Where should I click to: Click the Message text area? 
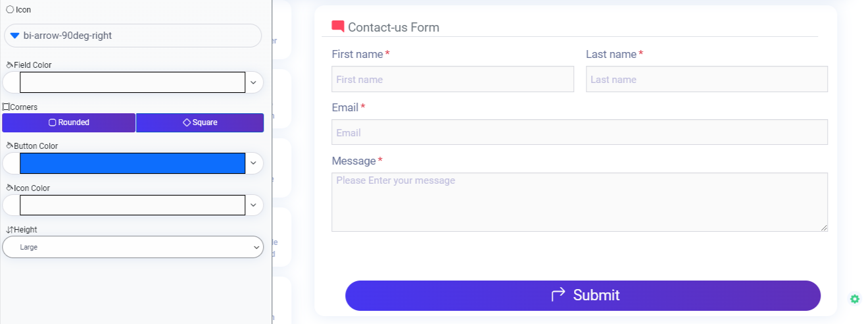579,202
